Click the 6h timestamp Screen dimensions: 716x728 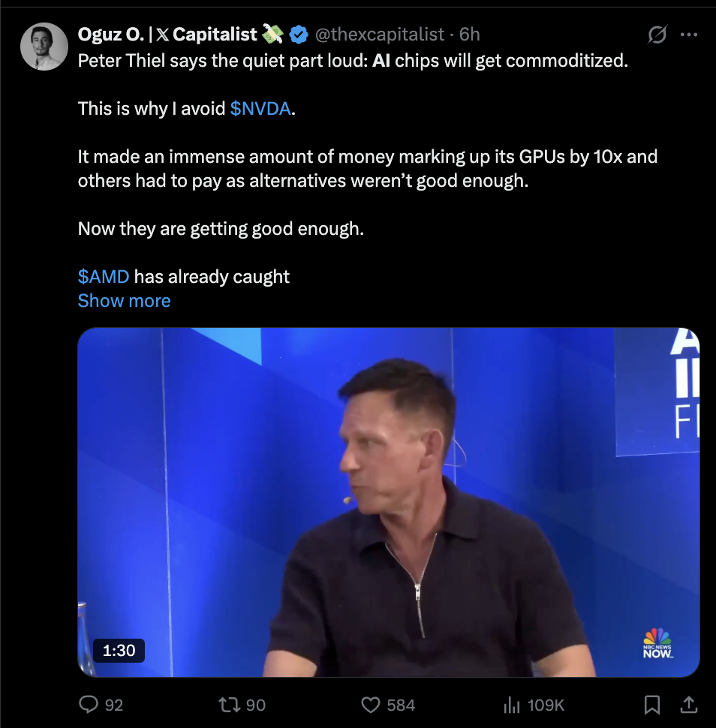coord(469,35)
